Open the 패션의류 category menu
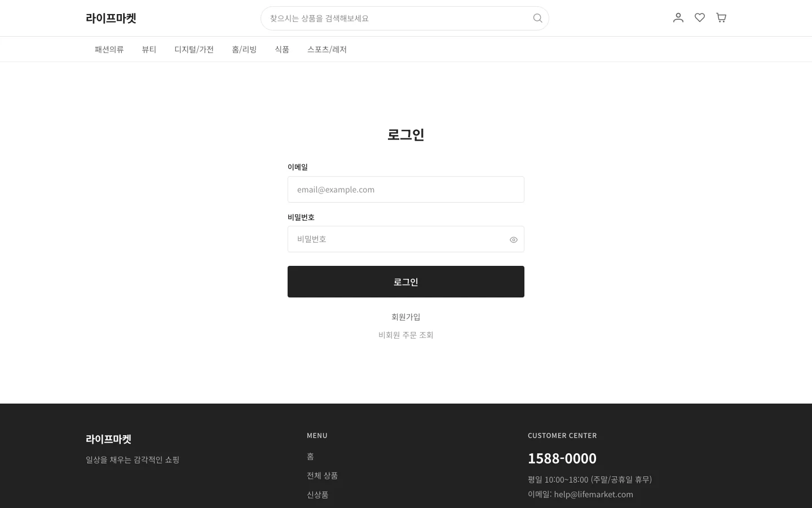The image size is (812, 508). click(x=109, y=49)
